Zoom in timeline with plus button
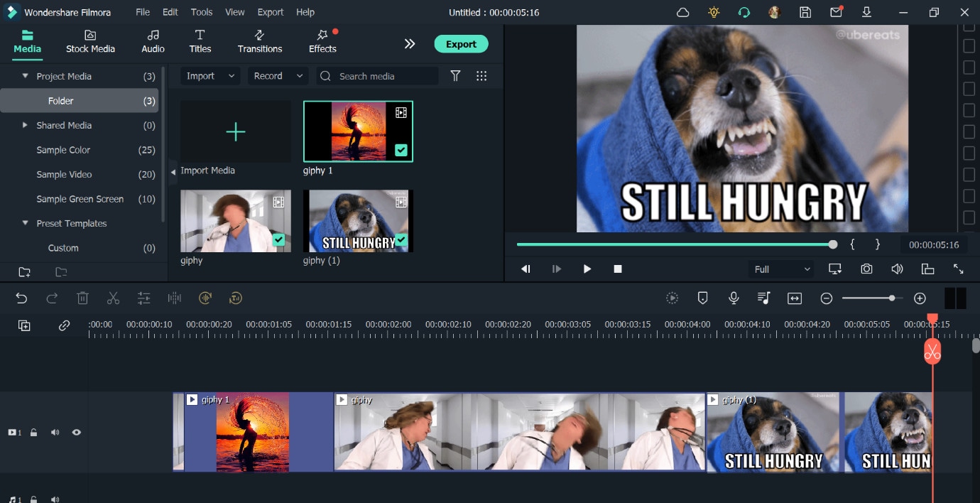Screen dimensions: 980x503 (920, 298)
